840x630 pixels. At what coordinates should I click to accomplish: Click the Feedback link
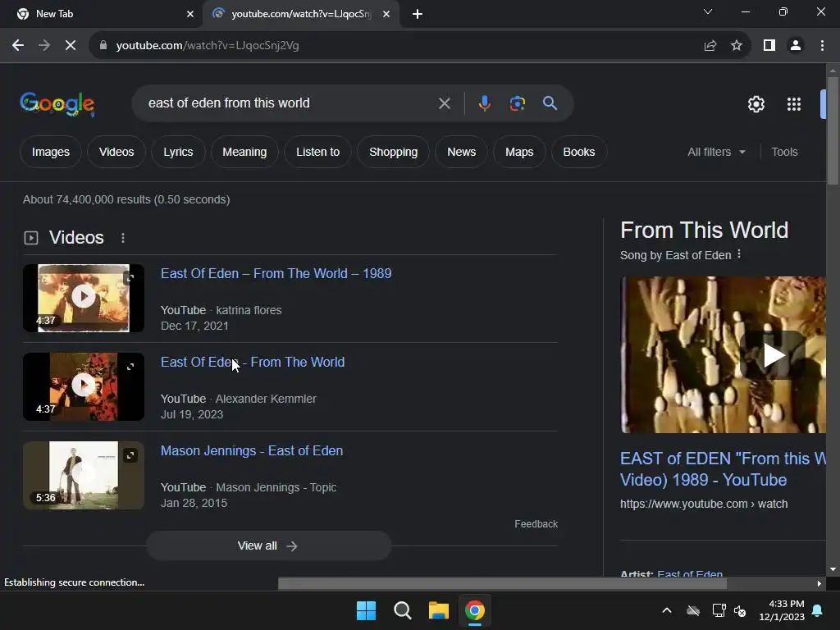(x=536, y=524)
